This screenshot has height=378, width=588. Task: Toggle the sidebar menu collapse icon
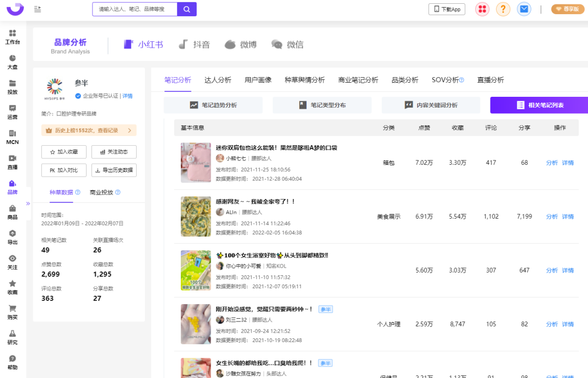(38, 9)
